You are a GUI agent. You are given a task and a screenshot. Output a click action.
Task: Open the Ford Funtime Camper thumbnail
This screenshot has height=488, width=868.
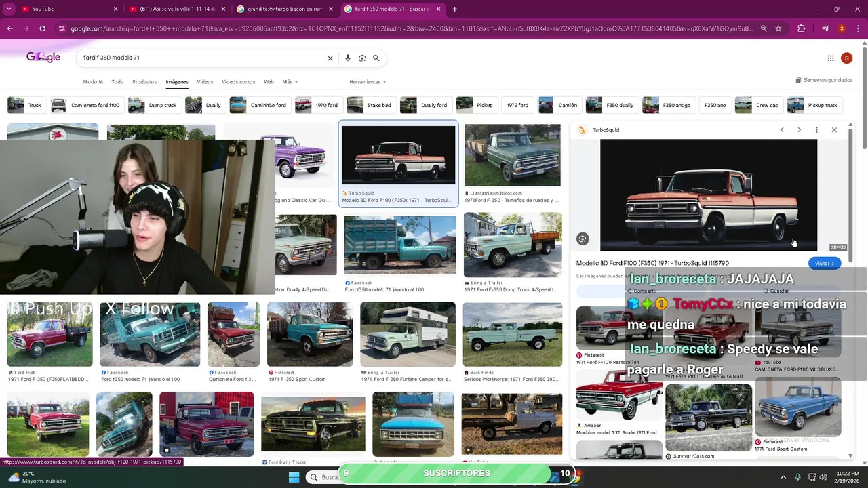click(x=408, y=334)
